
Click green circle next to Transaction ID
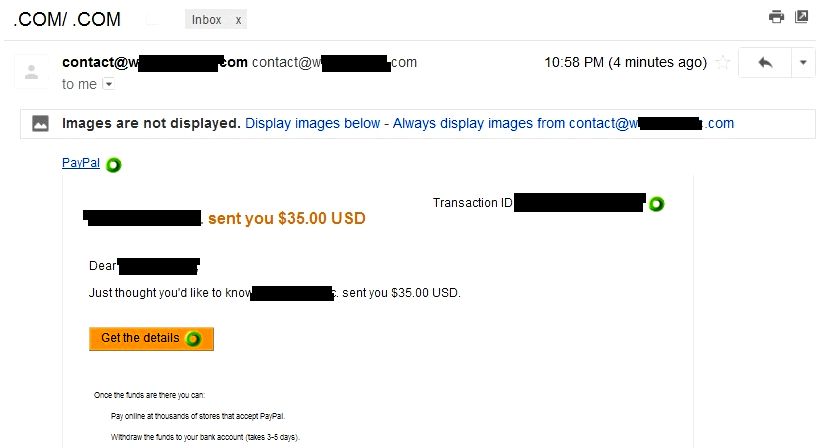[x=656, y=204]
